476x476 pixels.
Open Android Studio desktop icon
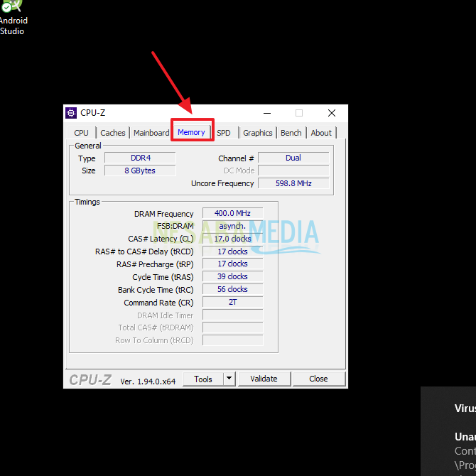[x=12, y=18]
